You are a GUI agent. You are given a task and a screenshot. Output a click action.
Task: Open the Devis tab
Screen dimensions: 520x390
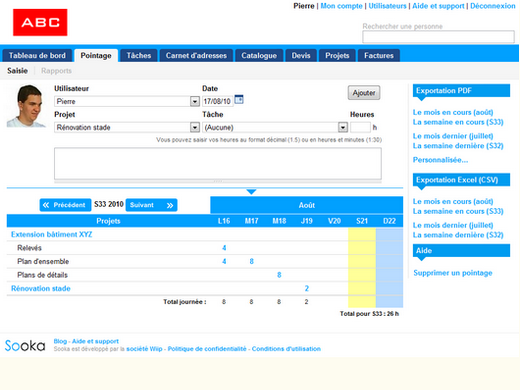(x=301, y=55)
